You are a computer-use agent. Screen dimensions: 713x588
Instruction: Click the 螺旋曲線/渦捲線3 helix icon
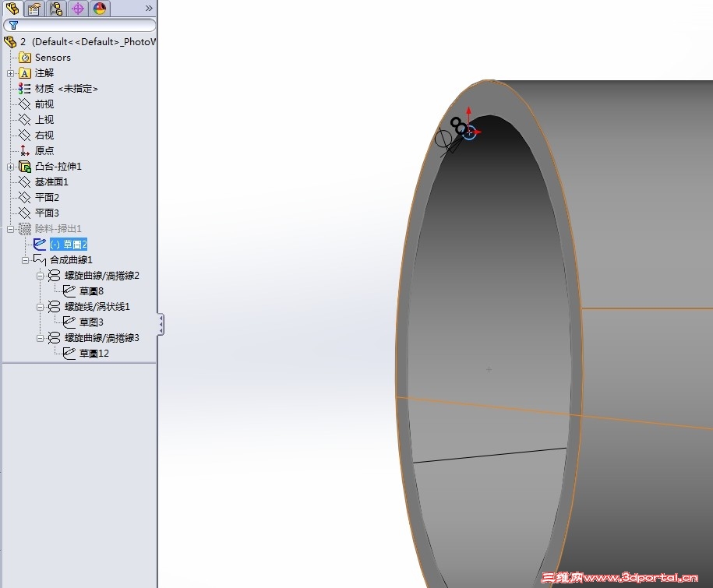click(x=54, y=338)
